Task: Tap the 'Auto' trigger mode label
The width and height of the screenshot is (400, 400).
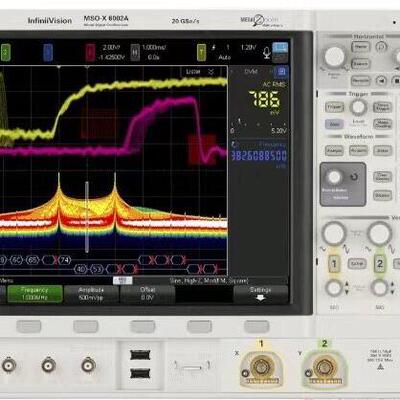Action: pyautogui.click(x=225, y=57)
